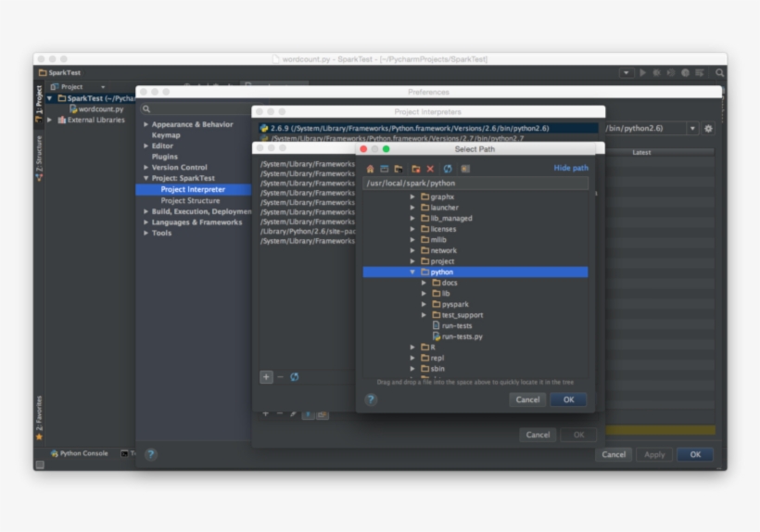Viewport: 760px width, 532px height.
Task: Select Project Structure in Preferences sidebar
Action: pos(190,200)
